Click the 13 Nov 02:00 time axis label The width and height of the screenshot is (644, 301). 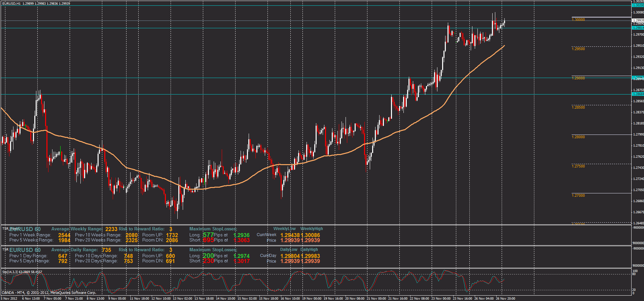(182, 299)
